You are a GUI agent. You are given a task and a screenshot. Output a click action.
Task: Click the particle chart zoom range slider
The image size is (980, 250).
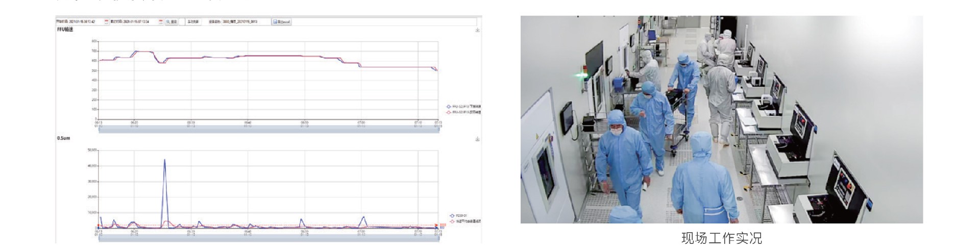pos(268,238)
